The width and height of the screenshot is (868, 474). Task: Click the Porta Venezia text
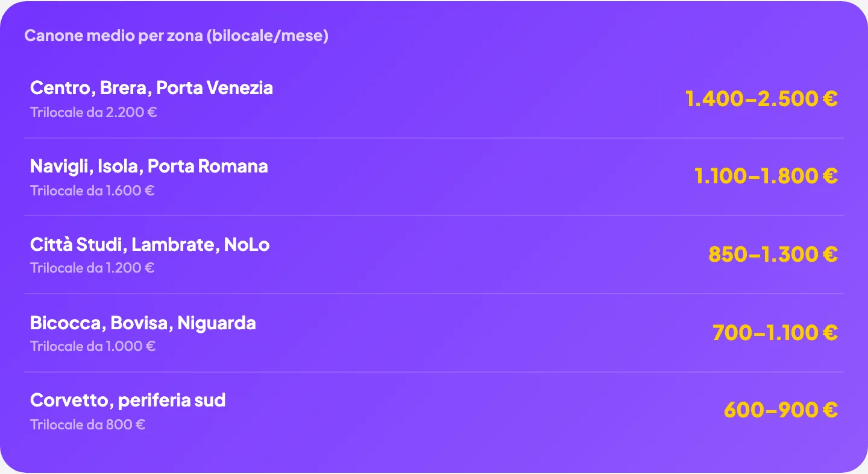[x=215, y=88]
